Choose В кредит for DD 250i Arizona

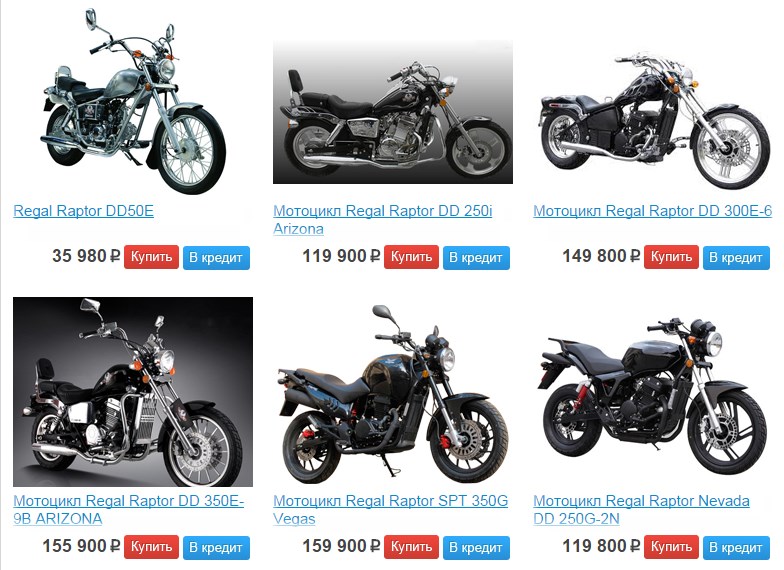point(476,258)
